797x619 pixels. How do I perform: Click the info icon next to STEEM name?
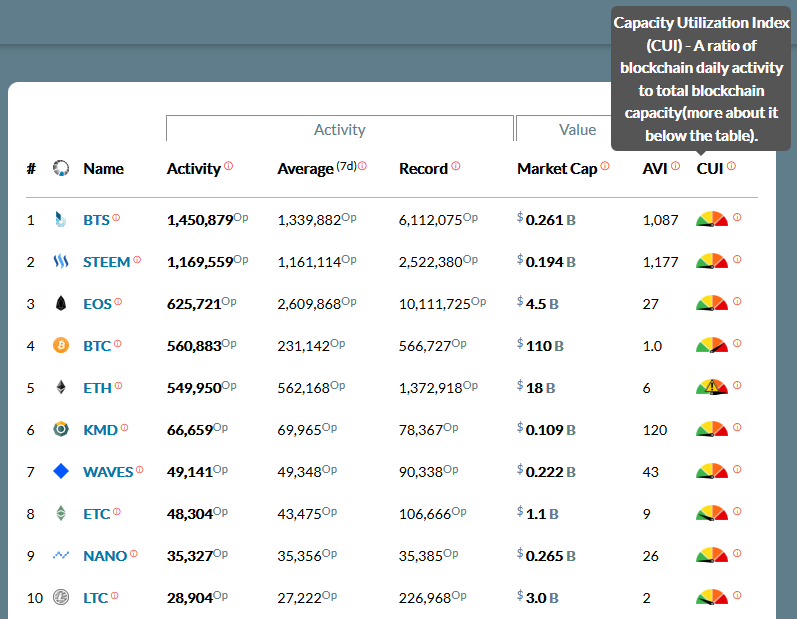137,260
